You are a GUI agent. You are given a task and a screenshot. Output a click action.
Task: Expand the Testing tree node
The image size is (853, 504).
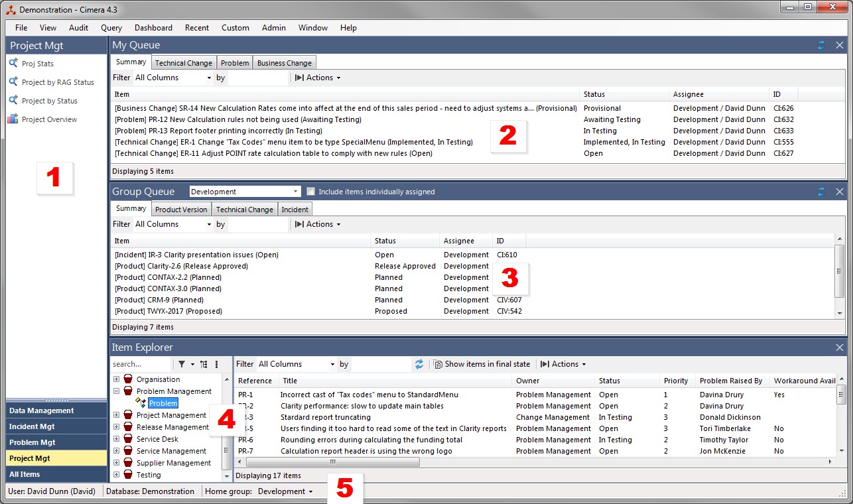[116, 475]
